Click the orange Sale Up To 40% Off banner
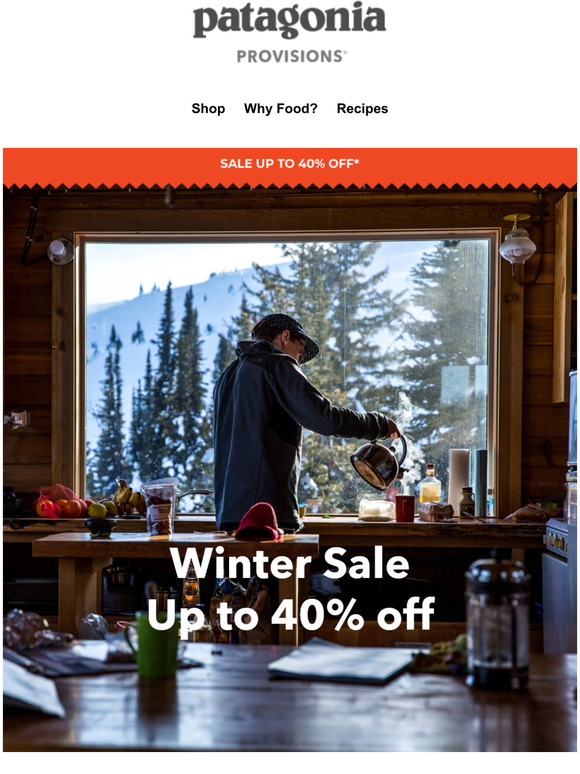 290,164
